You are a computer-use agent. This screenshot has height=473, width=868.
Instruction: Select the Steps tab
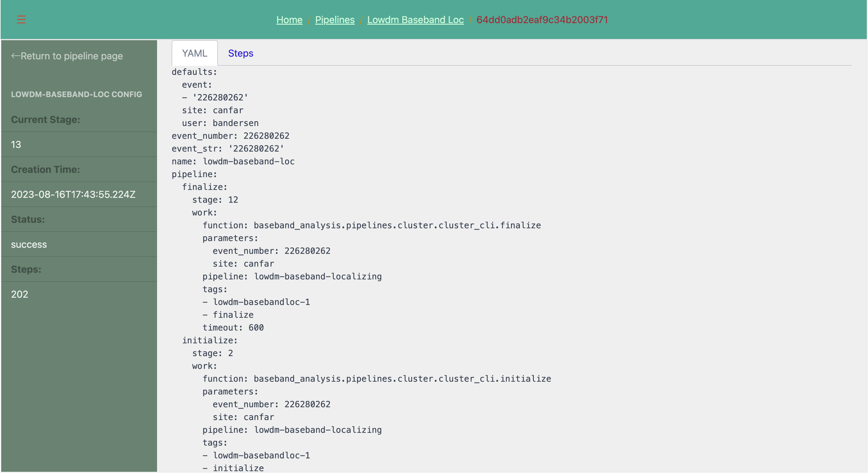240,52
